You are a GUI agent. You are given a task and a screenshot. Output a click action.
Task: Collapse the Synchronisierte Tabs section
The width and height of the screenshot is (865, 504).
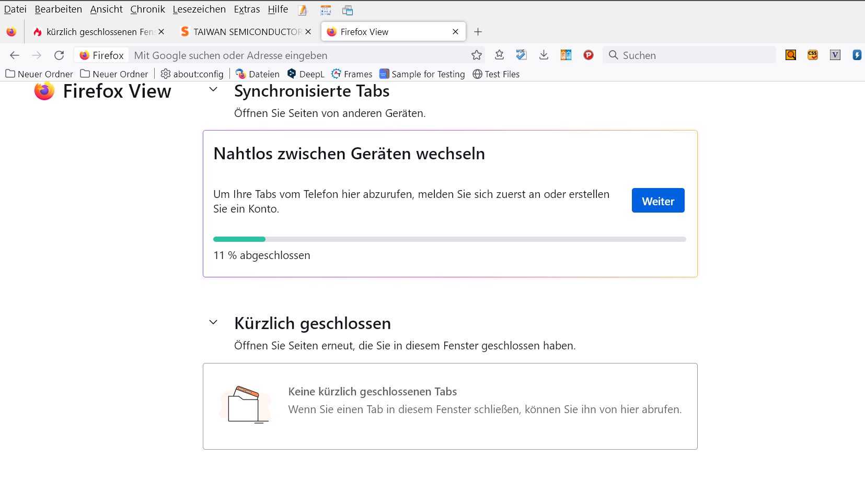tap(213, 89)
